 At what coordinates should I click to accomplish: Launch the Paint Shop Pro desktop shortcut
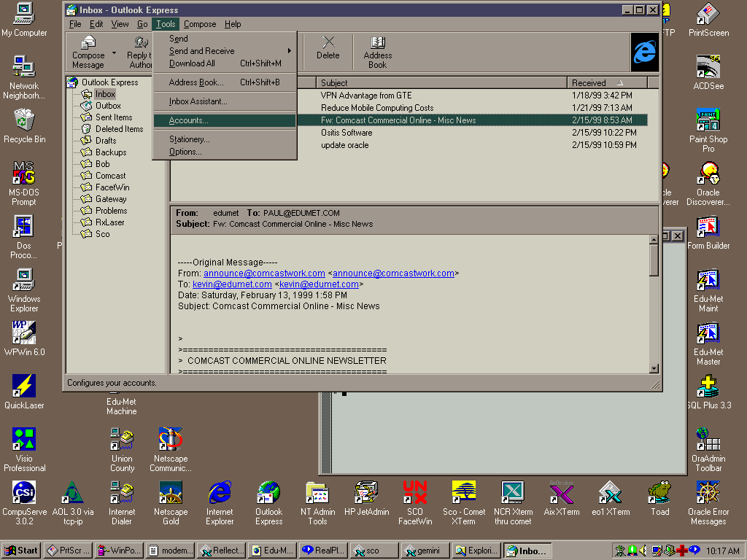tap(708, 130)
